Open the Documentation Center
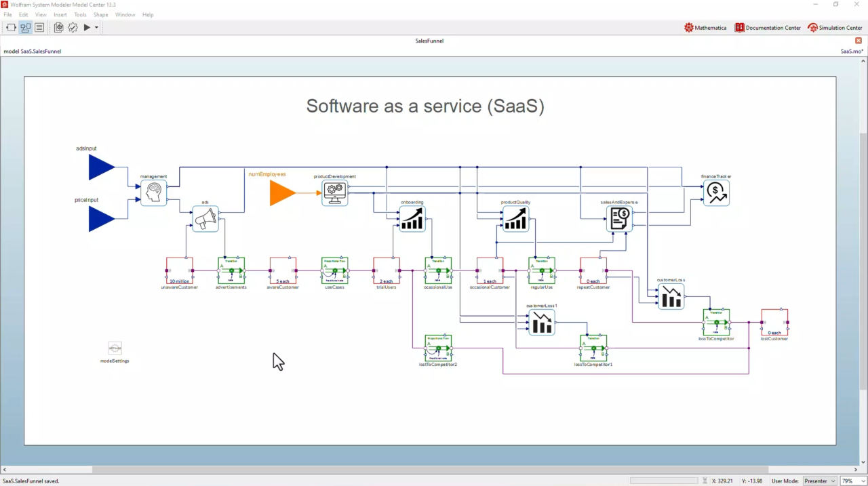The image size is (868, 486). coord(768,28)
